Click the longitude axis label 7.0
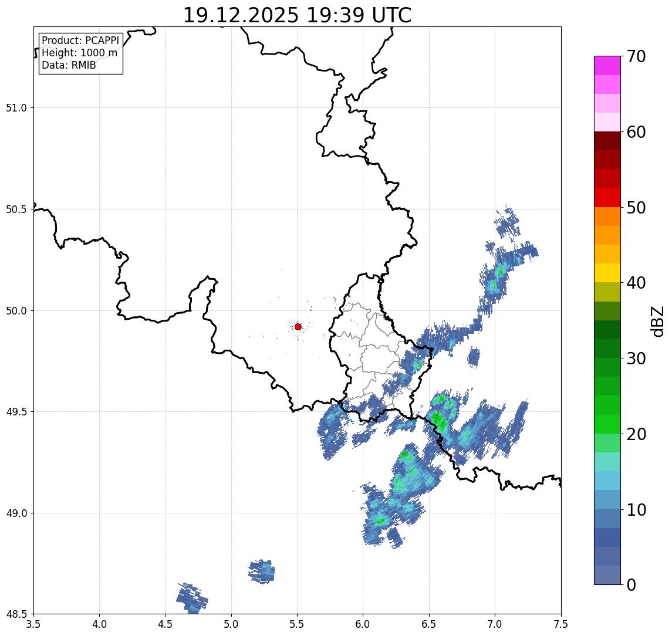The height and width of the screenshot is (636, 672). pos(495,624)
